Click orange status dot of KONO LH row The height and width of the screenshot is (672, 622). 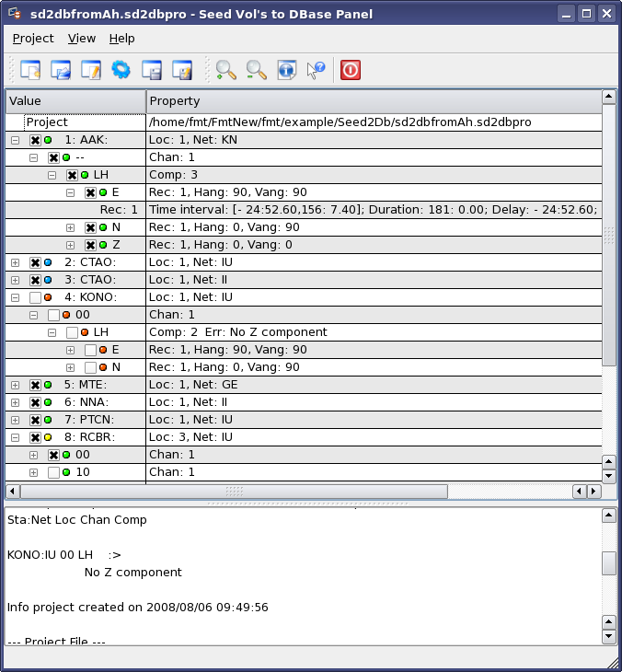[x=85, y=332]
